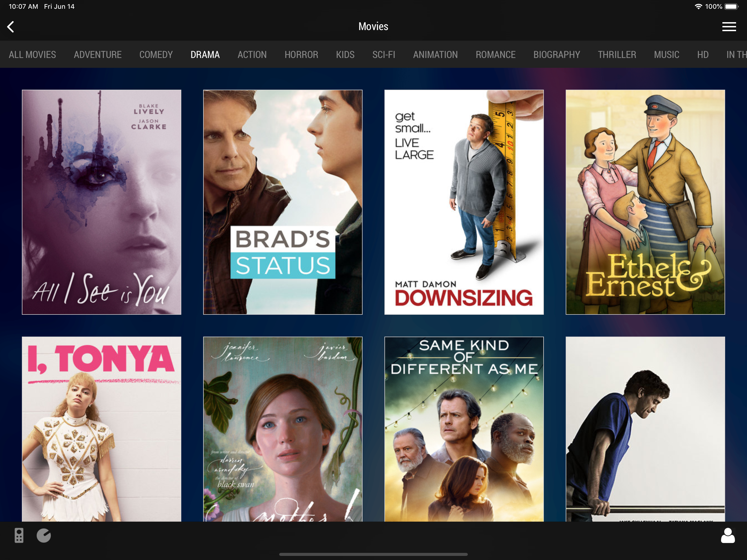Select the HD tab
This screenshot has width=747, height=560.
pos(703,55)
